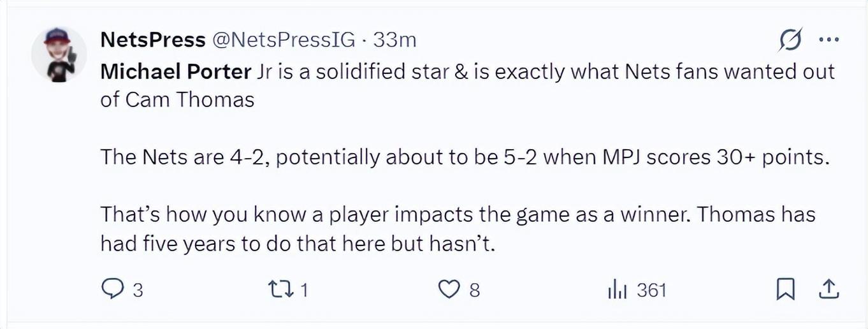868x329 pixels.
Task: Click the NetsPress profile avatar
Action: click(x=59, y=54)
